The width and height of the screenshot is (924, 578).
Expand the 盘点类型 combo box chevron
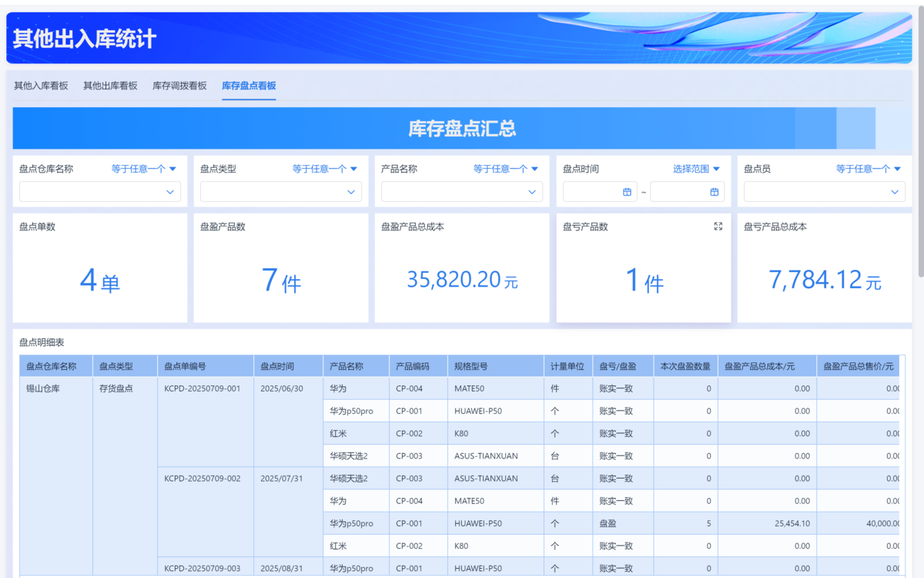351,192
